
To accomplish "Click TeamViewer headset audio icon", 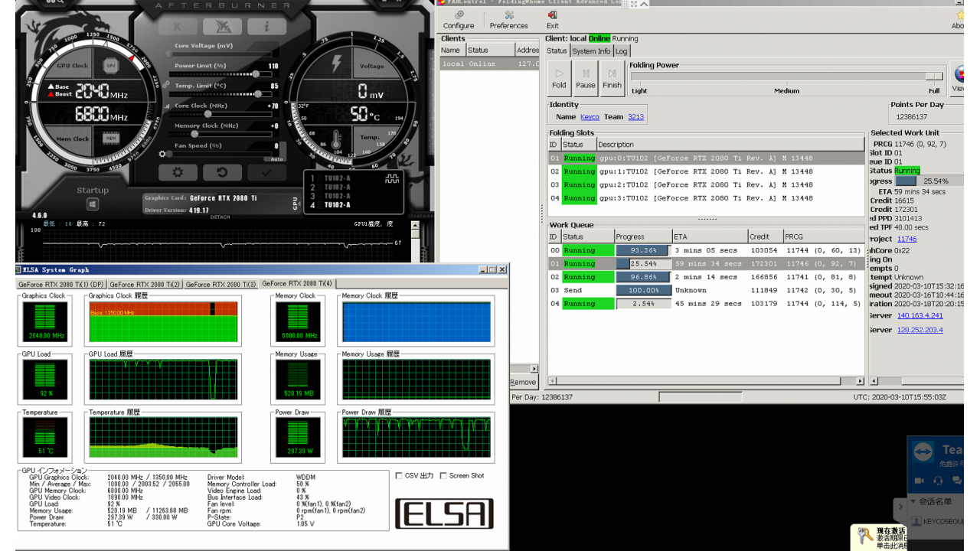I will 938,480.
